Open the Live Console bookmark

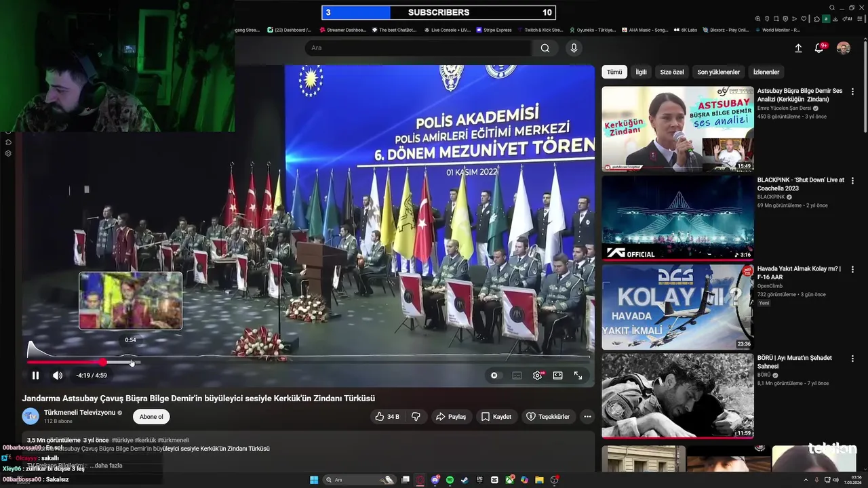[x=447, y=30]
